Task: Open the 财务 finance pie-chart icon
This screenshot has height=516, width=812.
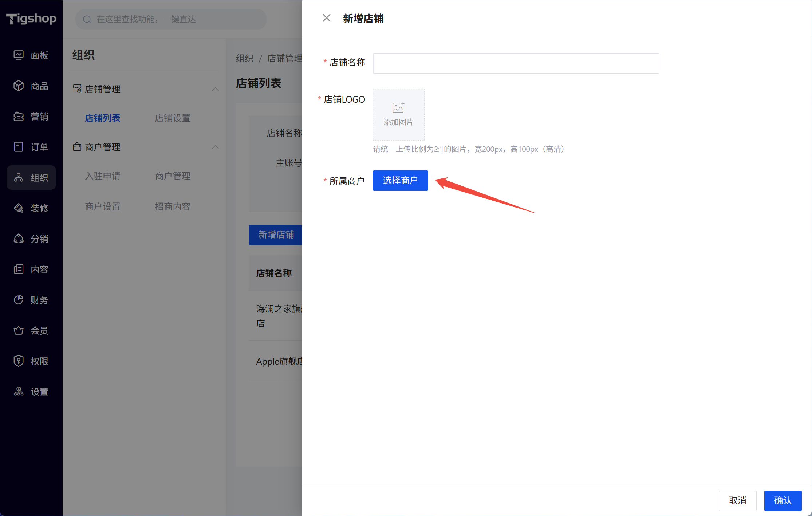Action: point(19,300)
